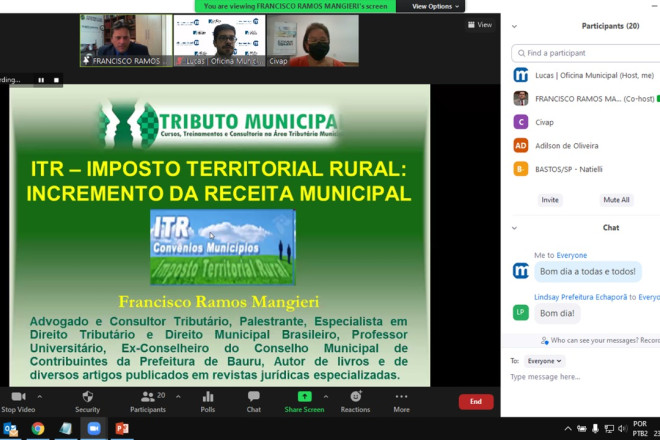Click the ITR Convênios Municípios slide image
The image size is (660, 440).
pyautogui.click(x=223, y=247)
